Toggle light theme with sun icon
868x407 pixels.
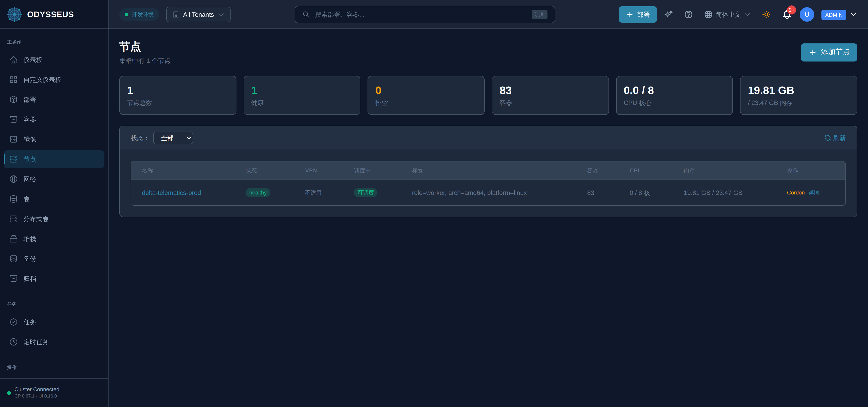[x=766, y=14]
